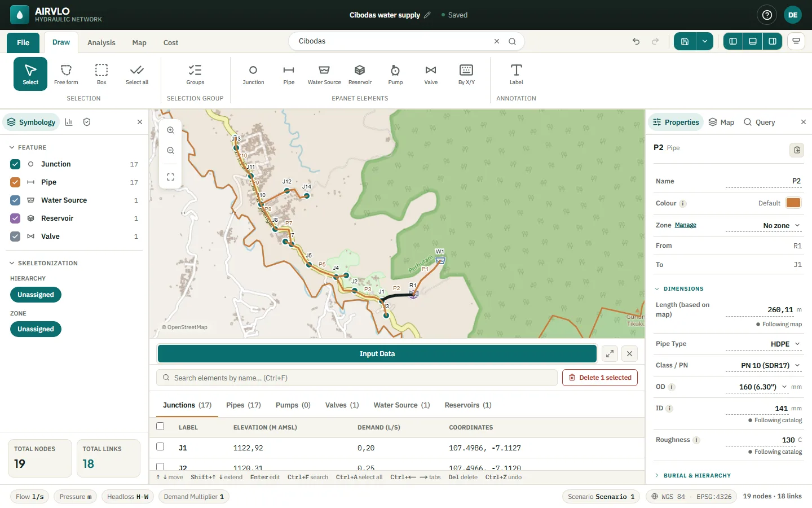This screenshot has height=508, width=812.
Task: Switch to the Cost ribbon tab
Action: click(171, 43)
